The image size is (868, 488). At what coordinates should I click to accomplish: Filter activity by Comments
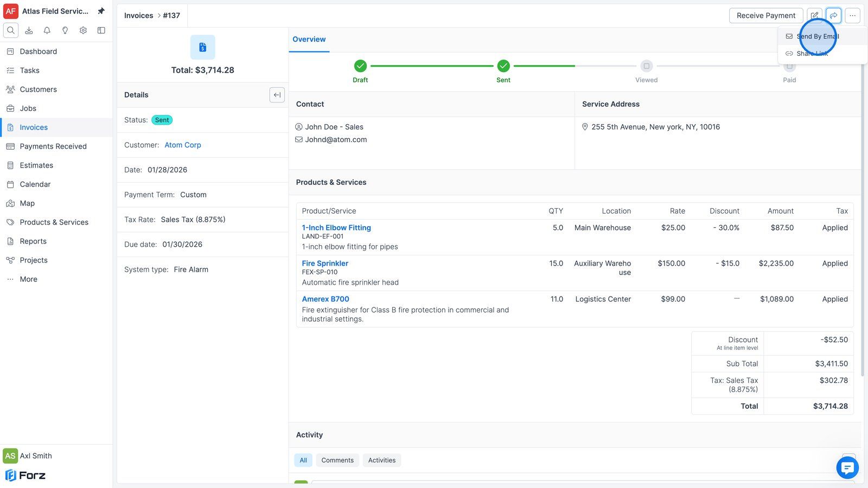point(337,460)
